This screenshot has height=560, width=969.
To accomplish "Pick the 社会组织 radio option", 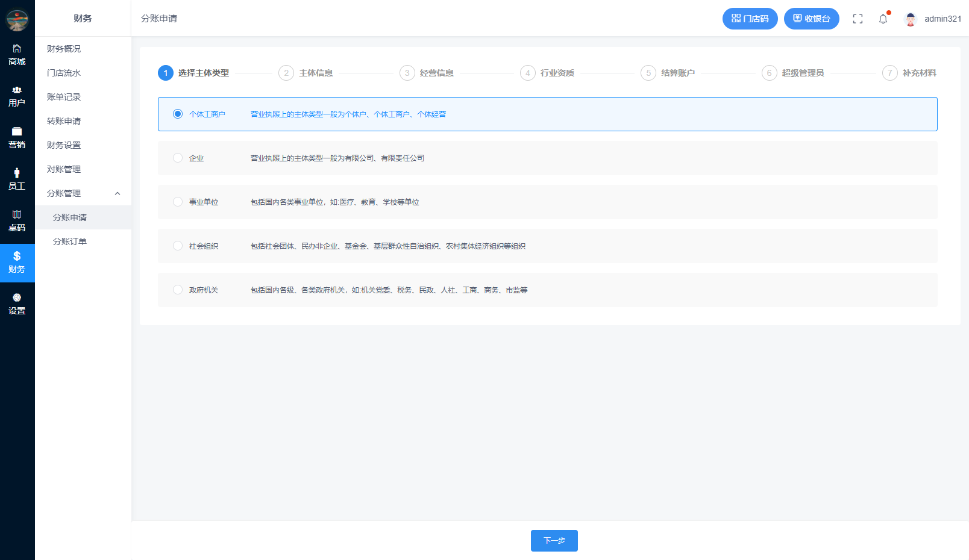I will pyautogui.click(x=178, y=246).
